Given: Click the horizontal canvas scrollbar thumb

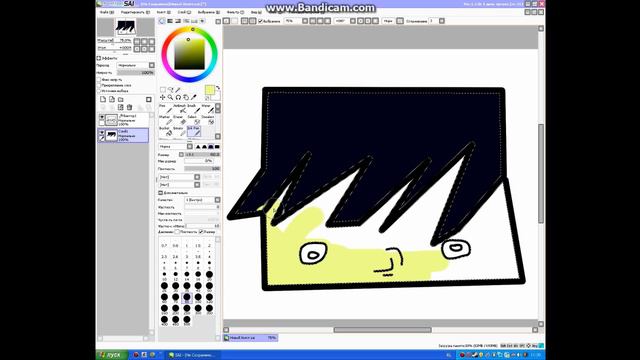Looking at the screenshot, I should pyautogui.click(x=382, y=330).
